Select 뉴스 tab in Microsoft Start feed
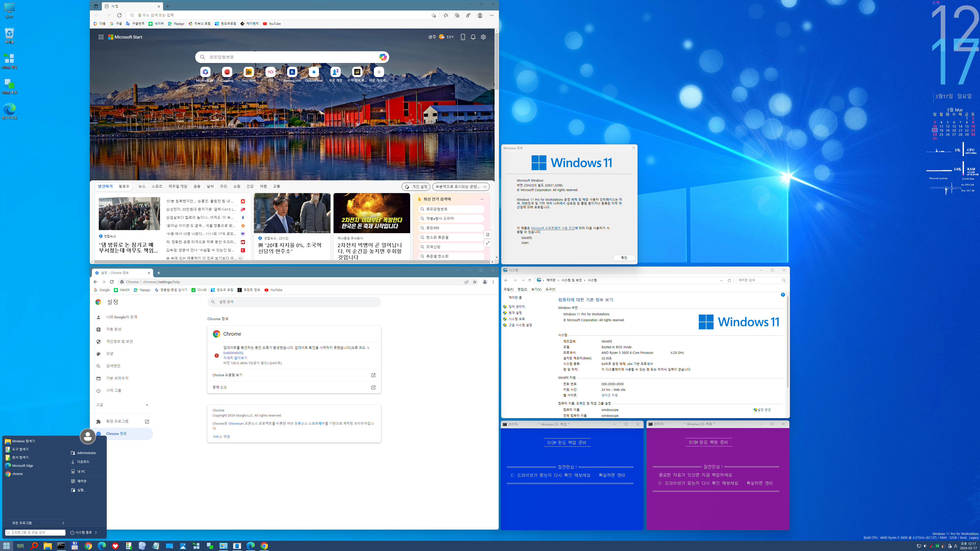 pos(142,186)
